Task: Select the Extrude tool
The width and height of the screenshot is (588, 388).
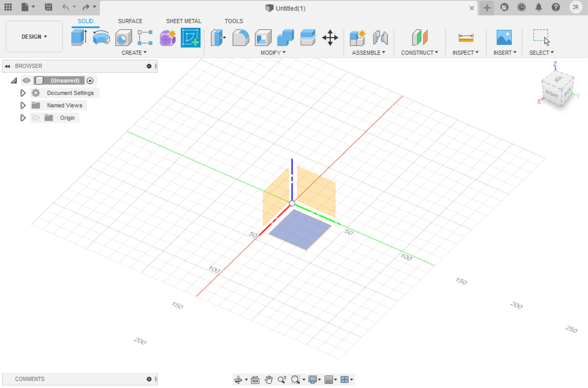Action: pyautogui.click(x=79, y=38)
